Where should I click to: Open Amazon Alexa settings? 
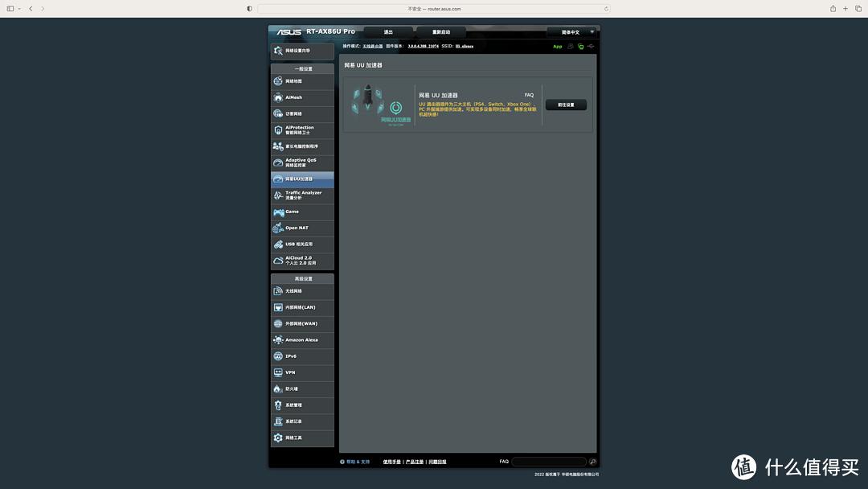(x=302, y=340)
